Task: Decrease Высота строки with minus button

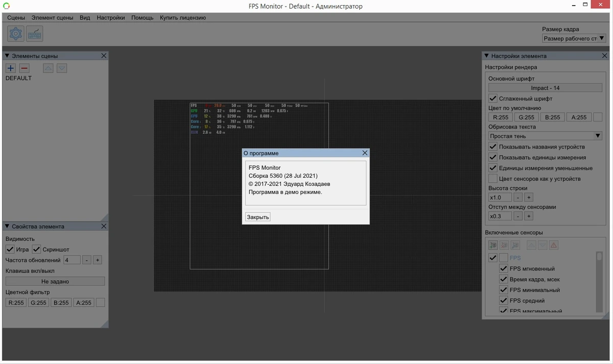Action: point(518,197)
